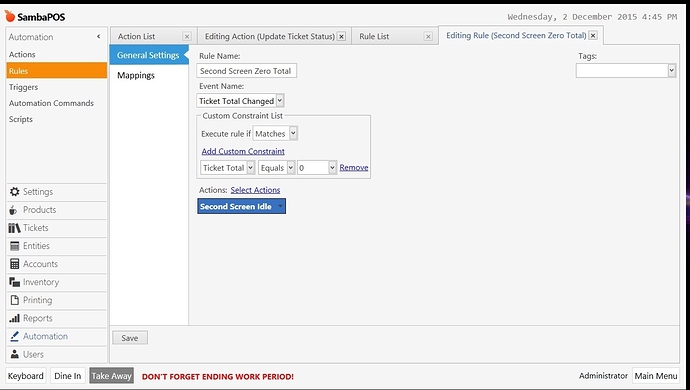Click the Users person icon
The image size is (690, 390).
tap(15, 354)
